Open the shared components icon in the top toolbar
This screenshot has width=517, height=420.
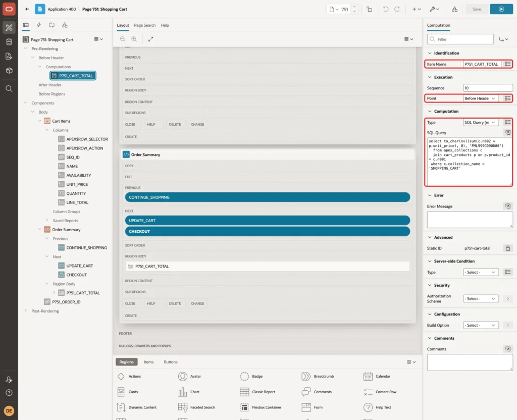pyautogui.click(x=454, y=9)
